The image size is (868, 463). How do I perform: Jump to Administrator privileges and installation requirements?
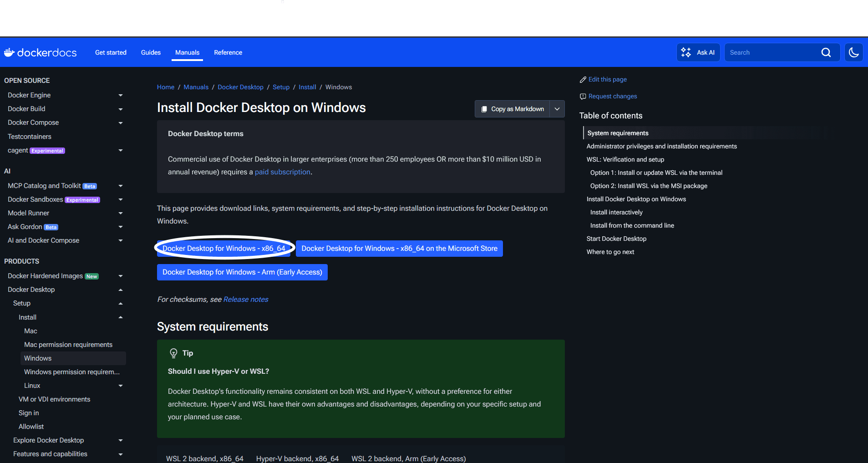661,146
